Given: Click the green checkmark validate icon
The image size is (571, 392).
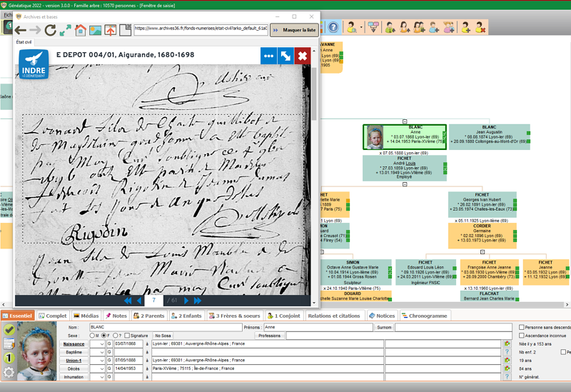Looking at the screenshot, I should [x=9, y=330].
